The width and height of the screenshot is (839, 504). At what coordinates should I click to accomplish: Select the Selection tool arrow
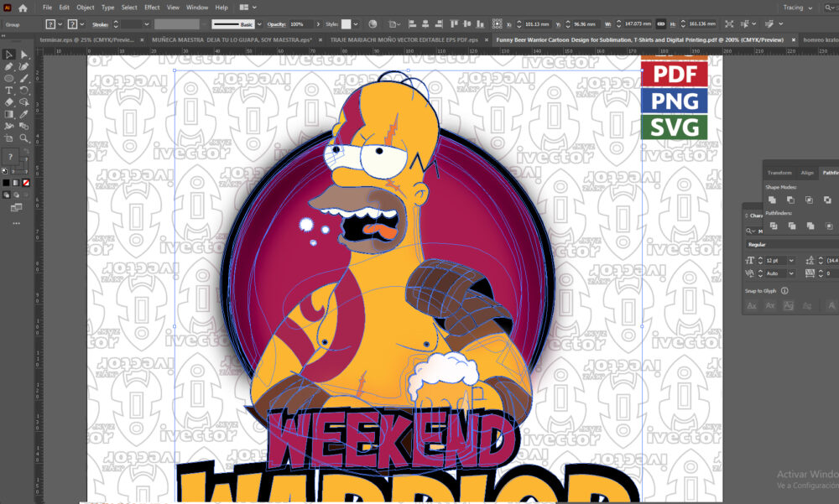[x=8, y=55]
